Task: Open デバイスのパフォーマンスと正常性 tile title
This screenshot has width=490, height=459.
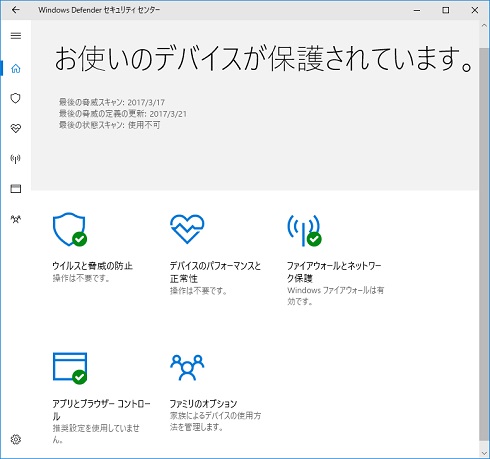Action: pyautogui.click(x=215, y=272)
